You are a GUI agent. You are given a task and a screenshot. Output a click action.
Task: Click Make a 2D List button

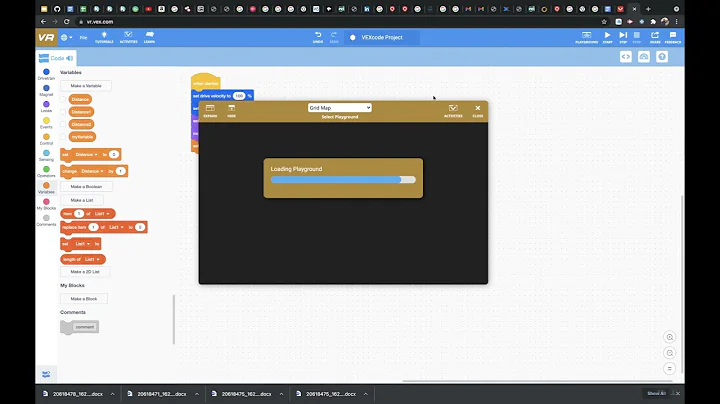[85, 272]
